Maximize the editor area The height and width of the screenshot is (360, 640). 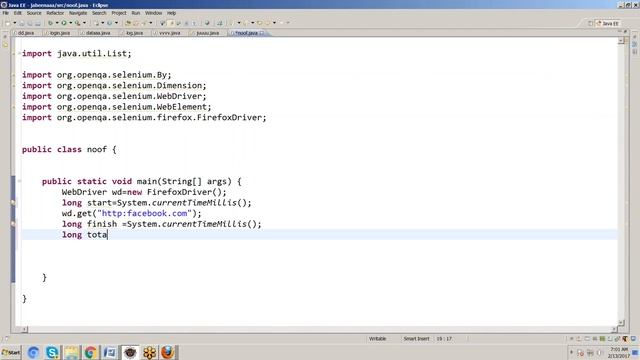(x=625, y=31)
